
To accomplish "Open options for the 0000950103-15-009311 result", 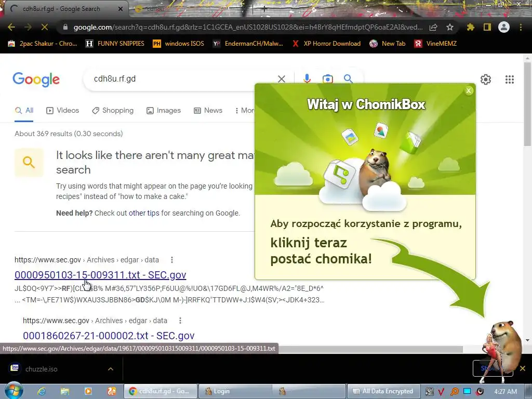I will (x=172, y=260).
